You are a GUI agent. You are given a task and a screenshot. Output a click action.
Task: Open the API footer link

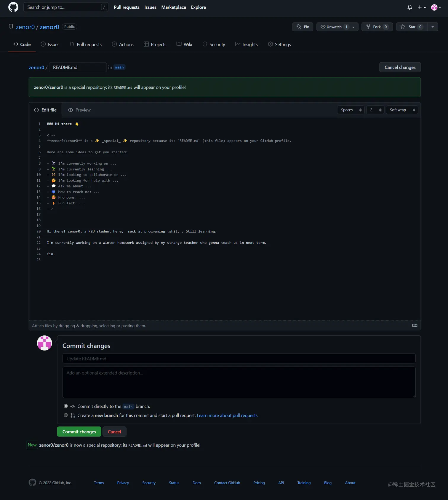pyautogui.click(x=281, y=483)
